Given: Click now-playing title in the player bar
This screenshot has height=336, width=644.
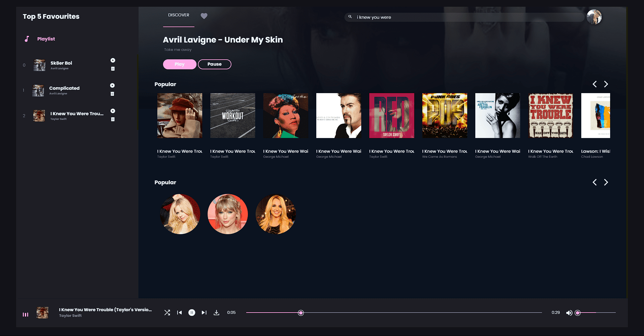Looking at the screenshot, I should pyautogui.click(x=105, y=310).
